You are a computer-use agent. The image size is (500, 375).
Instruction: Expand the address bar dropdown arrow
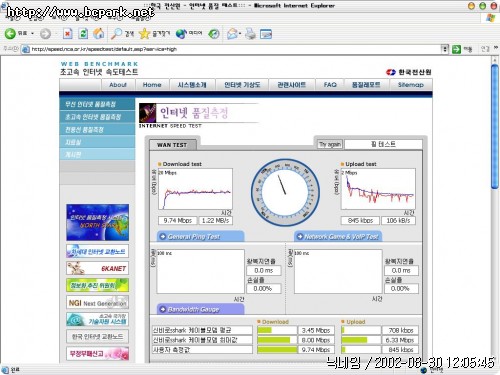click(x=444, y=49)
